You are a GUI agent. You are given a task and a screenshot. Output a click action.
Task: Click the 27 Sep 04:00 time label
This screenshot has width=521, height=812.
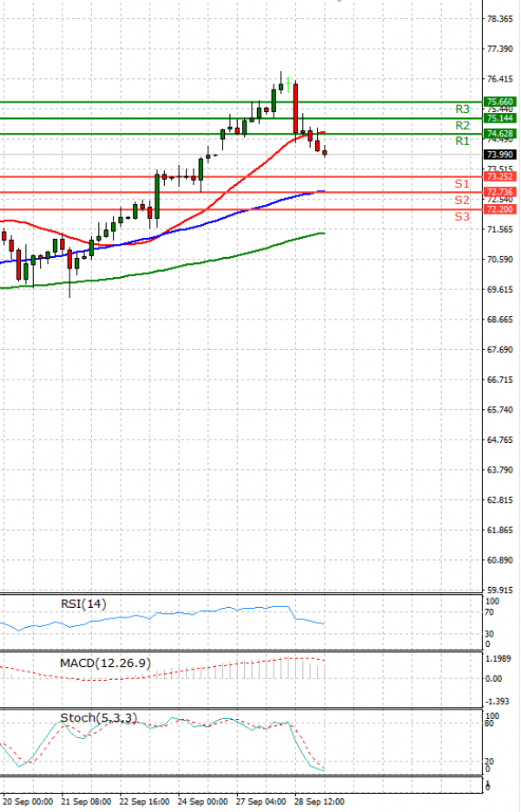point(261,802)
